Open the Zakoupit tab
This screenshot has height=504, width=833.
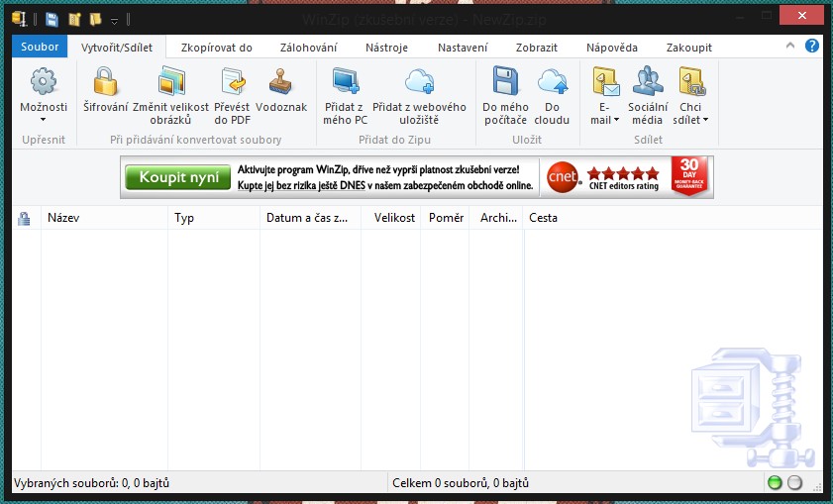click(x=689, y=48)
